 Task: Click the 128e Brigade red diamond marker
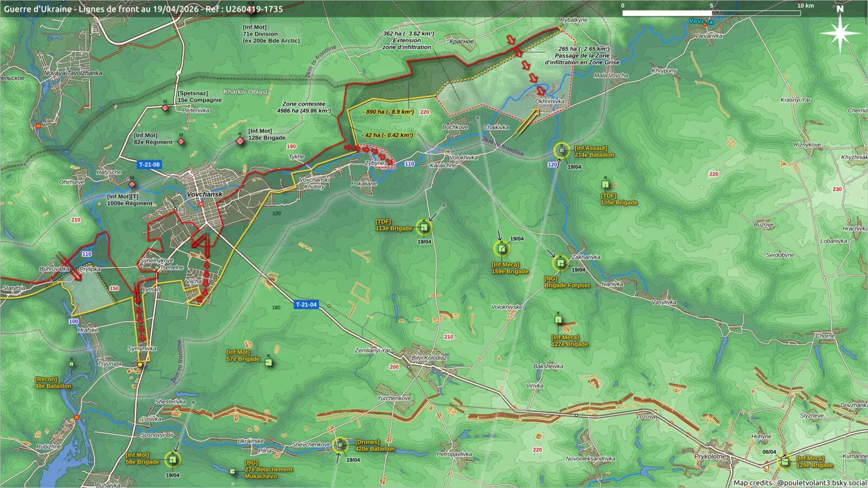[240, 141]
